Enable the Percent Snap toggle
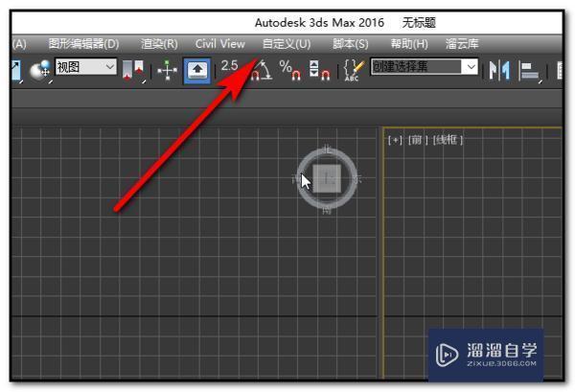The image size is (575, 392). point(289,70)
